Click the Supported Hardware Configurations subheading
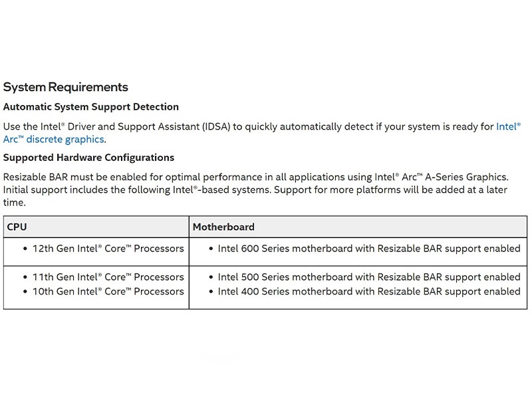Image resolution: width=532 pixels, height=399 pixels. (88, 158)
